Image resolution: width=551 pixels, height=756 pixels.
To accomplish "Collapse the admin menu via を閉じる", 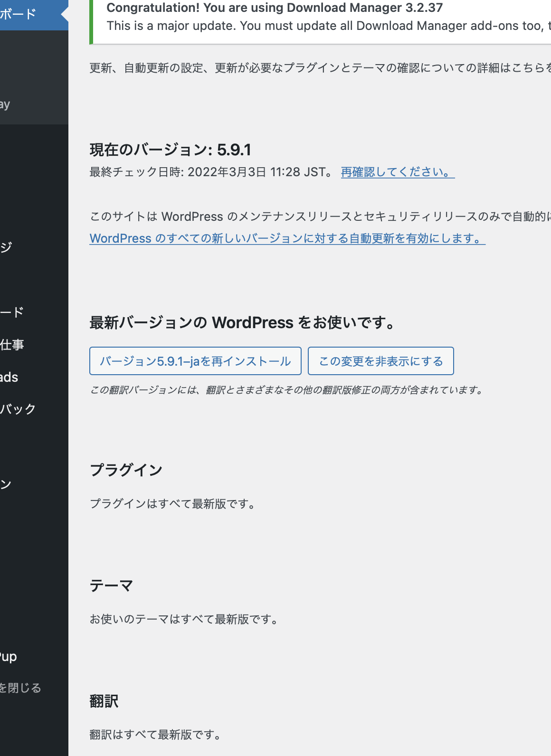I will point(21,688).
